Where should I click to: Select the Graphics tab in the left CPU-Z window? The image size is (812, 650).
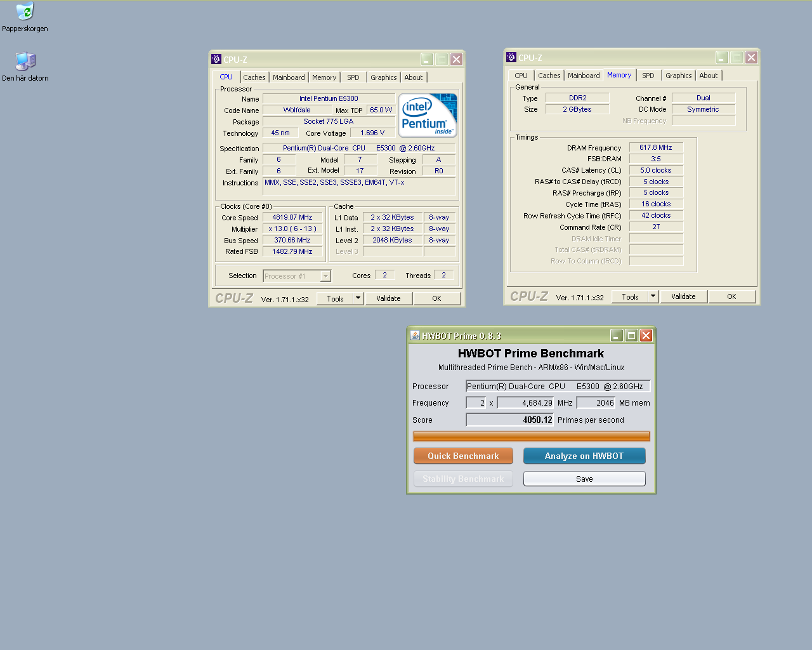pyautogui.click(x=384, y=77)
